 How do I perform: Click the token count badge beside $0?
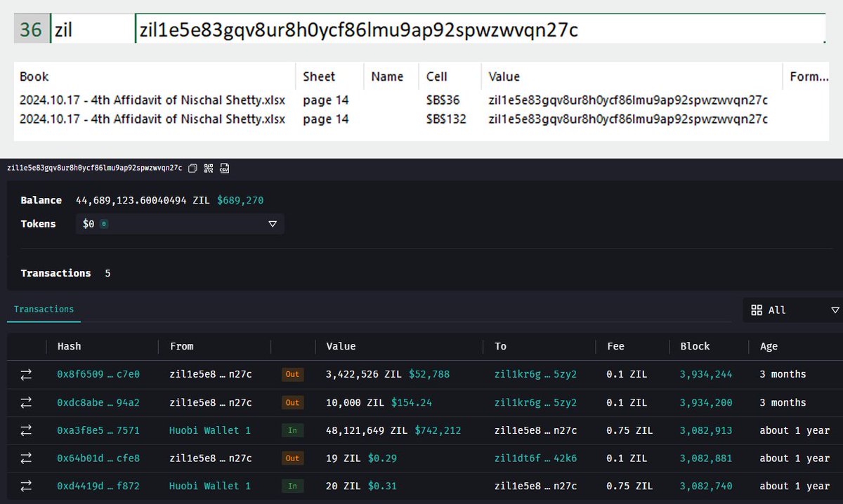pos(103,224)
